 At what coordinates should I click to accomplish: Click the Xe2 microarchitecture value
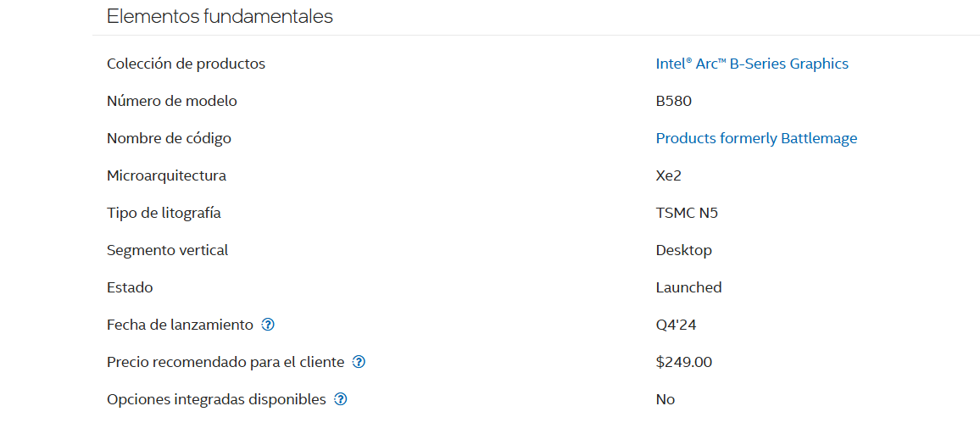coord(668,176)
